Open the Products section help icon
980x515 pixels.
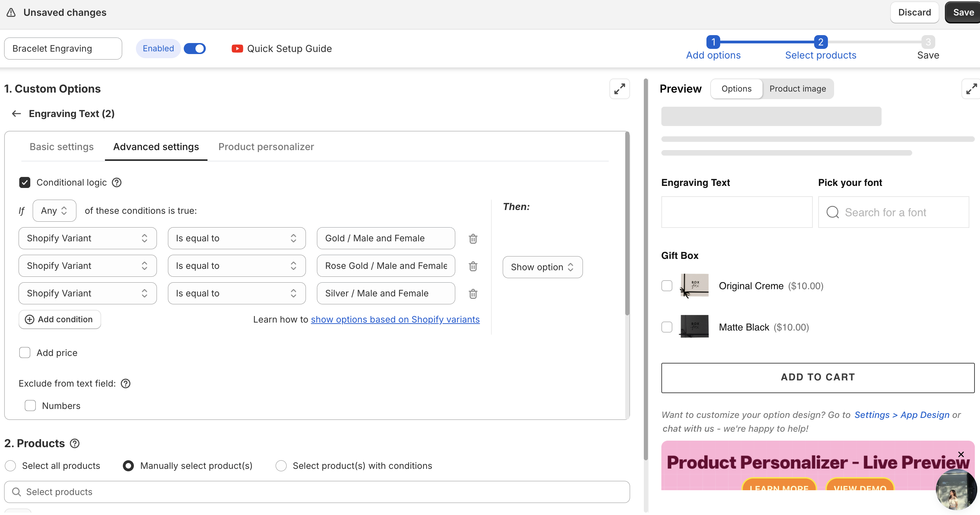click(x=75, y=443)
